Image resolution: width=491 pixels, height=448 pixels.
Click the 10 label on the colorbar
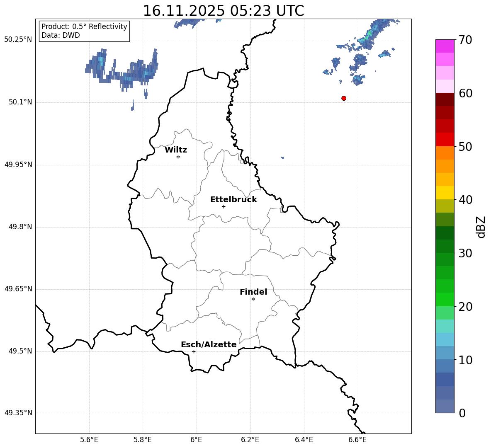point(465,360)
